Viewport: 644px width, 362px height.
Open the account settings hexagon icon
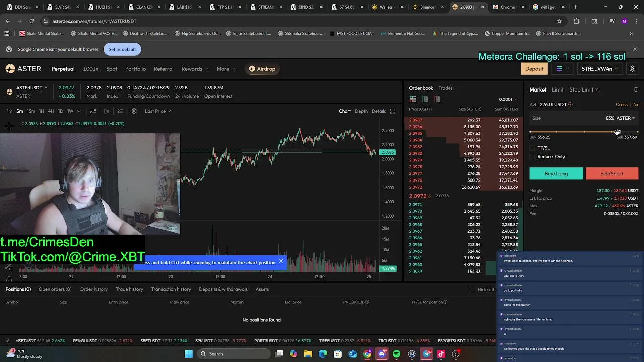point(632,69)
